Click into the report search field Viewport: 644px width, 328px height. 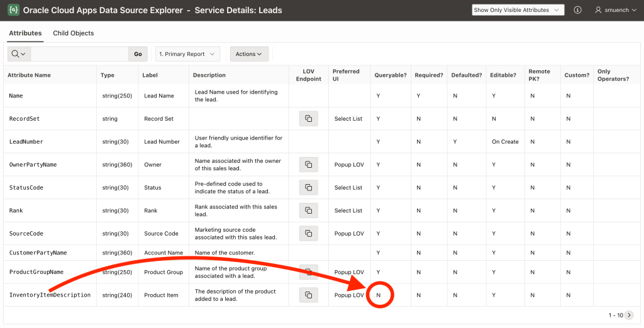point(79,54)
